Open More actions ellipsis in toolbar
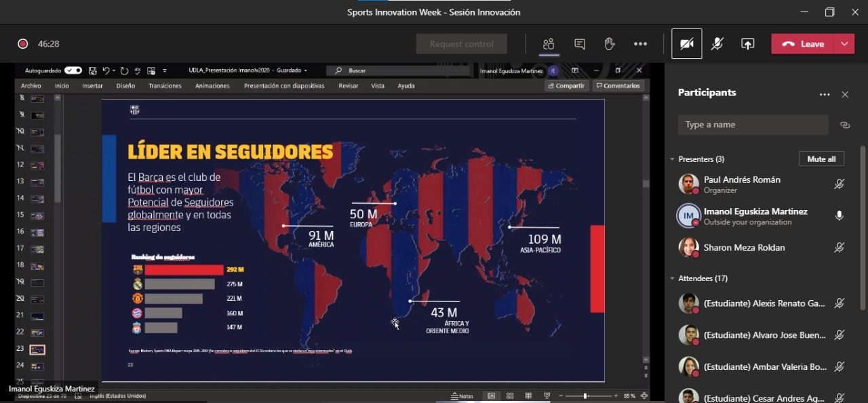The height and width of the screenshot is (403, 868). tap(640, 44)
